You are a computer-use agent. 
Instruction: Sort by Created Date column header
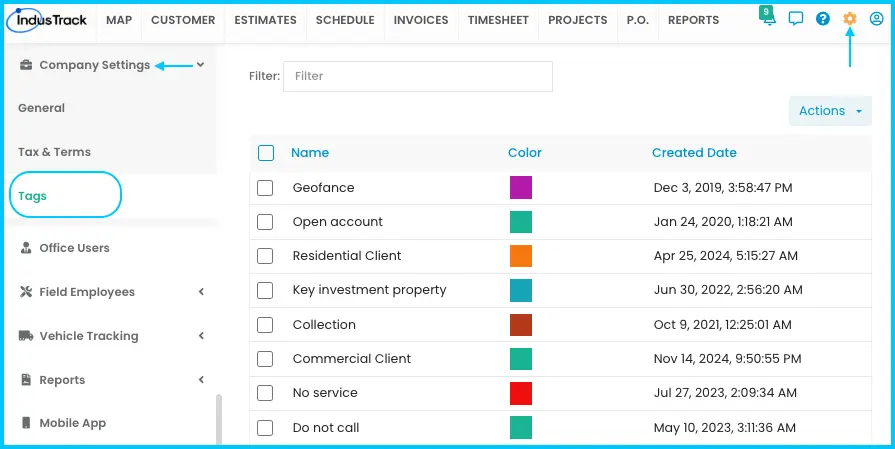694,153
